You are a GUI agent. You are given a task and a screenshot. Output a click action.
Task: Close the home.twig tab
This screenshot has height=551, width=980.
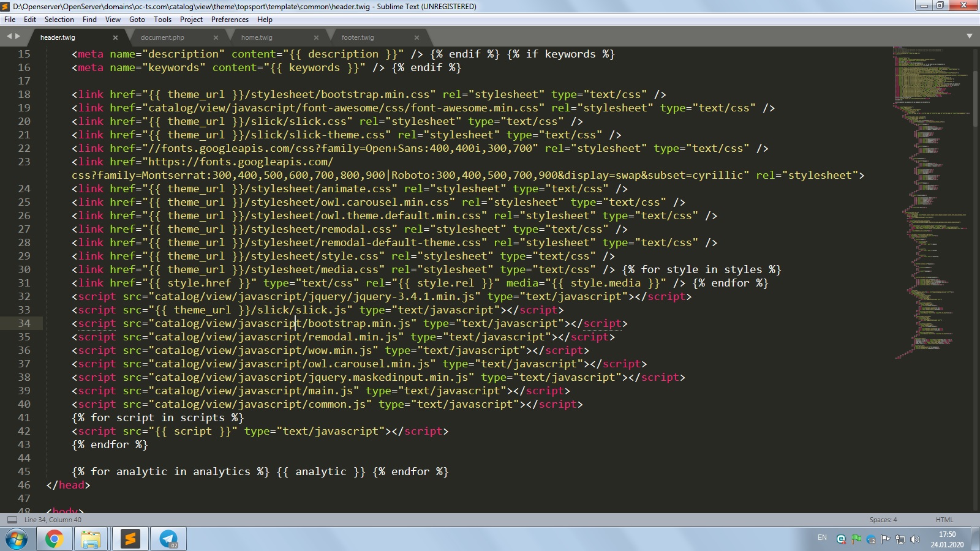[316, 37]
